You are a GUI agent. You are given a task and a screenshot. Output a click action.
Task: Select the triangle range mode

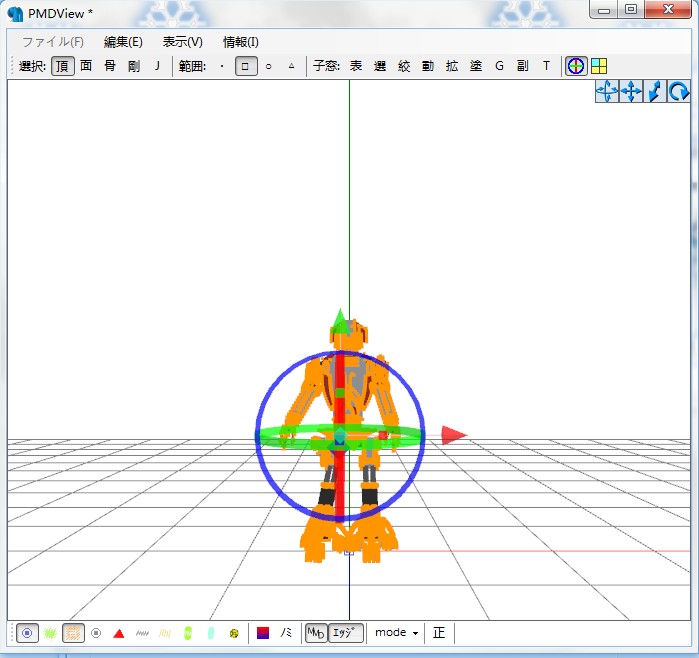(292, 66)
